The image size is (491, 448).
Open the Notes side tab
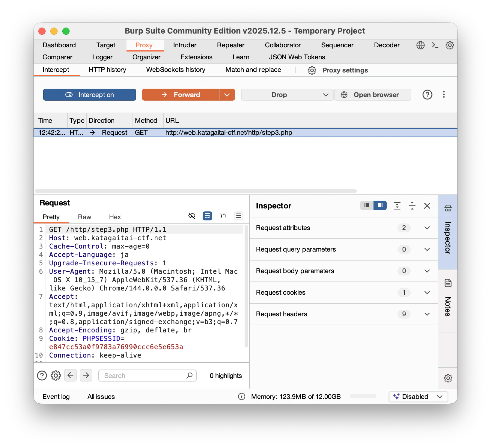[448, 301]
